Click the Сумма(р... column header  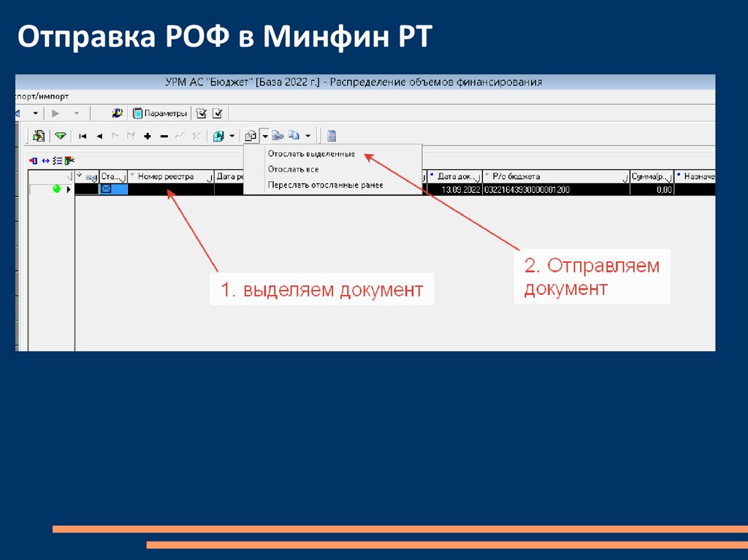(x=652, y=177)
